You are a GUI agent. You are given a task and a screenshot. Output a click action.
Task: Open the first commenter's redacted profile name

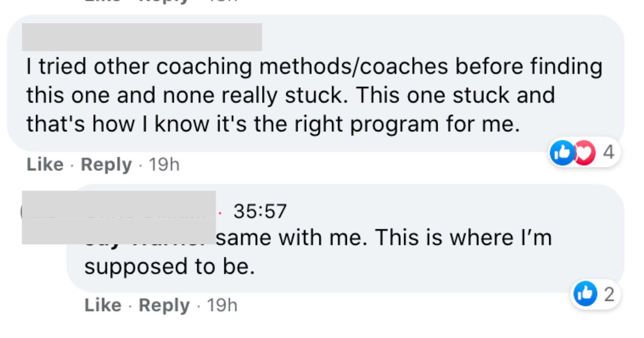(142, 37)
